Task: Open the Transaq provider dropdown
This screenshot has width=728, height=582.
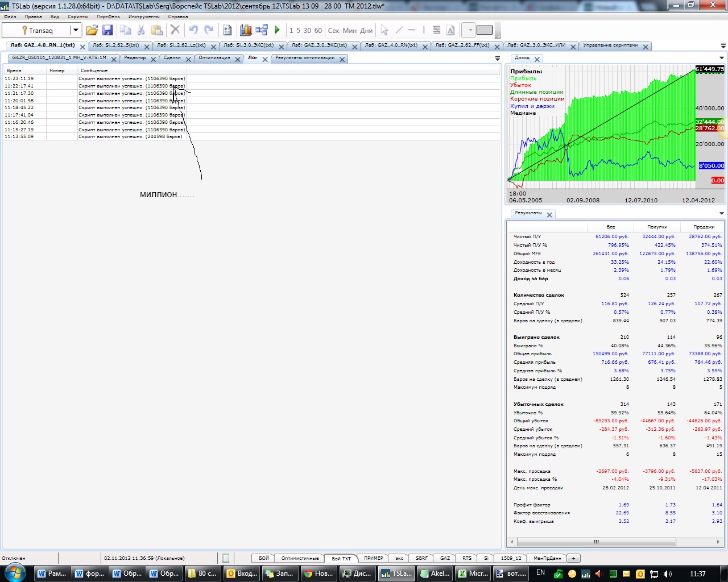Action: (x=75, y=30)
